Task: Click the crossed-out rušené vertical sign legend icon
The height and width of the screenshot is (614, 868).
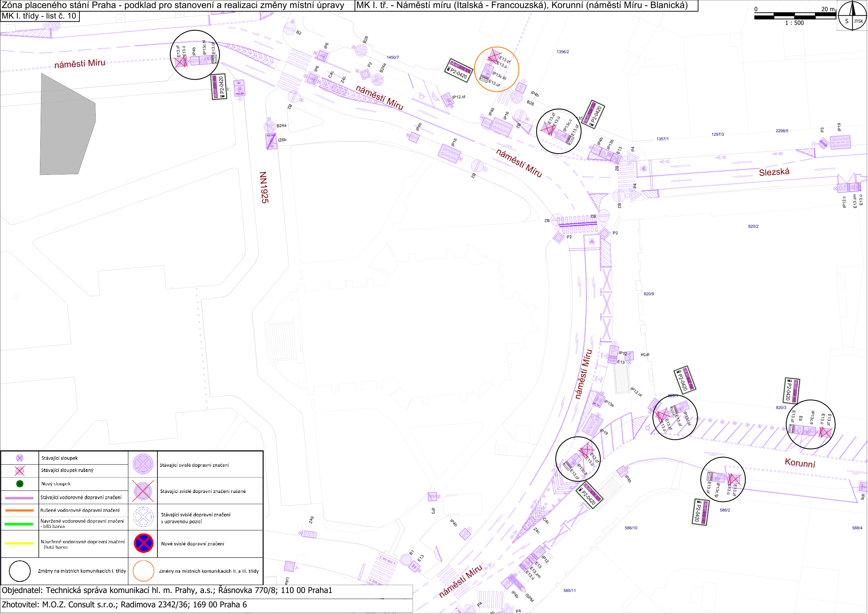Action: pyautogui.click(x=143, y=491)
